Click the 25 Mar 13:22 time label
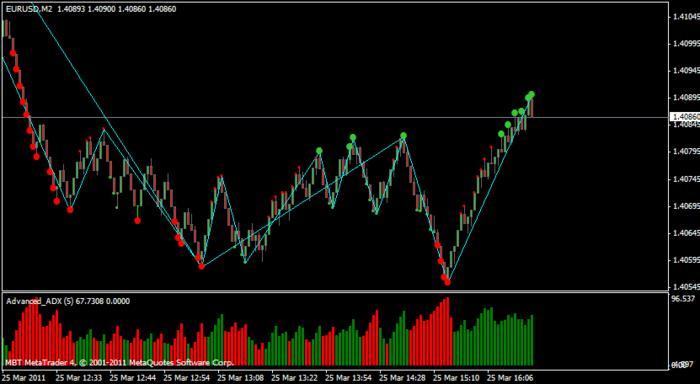This screenshot has width=700, height=384. pos(295,378)
